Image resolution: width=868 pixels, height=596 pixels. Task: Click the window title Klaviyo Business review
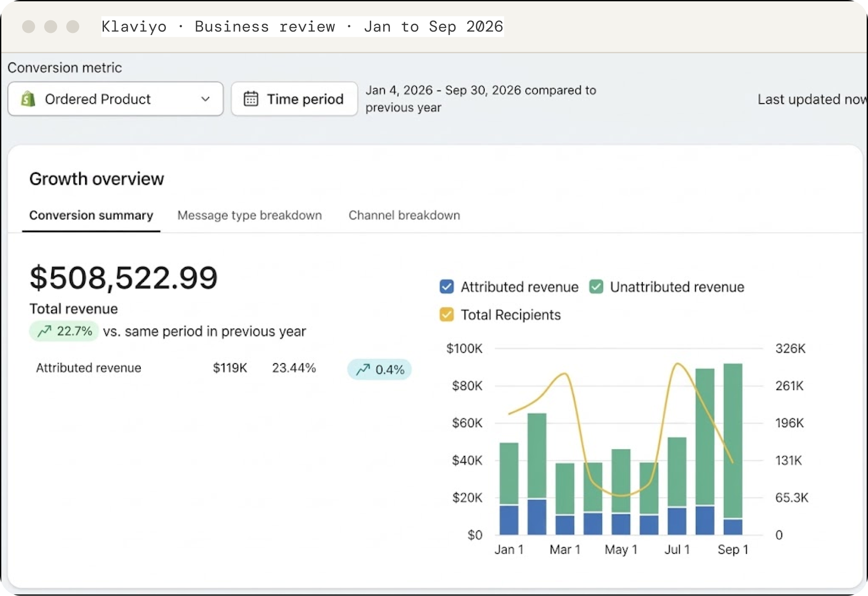302,26
